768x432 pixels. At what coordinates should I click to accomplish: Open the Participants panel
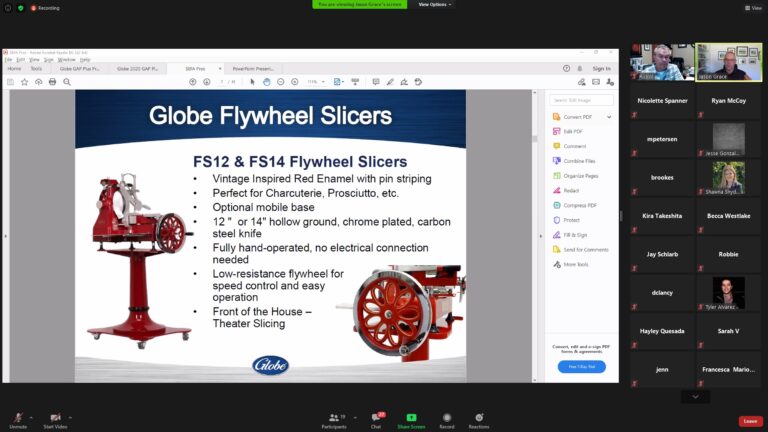[x=334, y=420]
